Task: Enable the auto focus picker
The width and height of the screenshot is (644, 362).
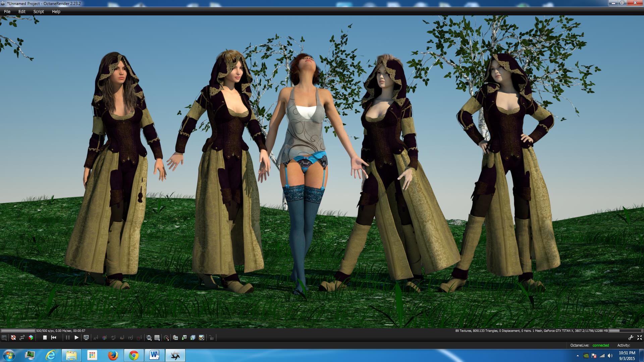Action: (96, 338)
